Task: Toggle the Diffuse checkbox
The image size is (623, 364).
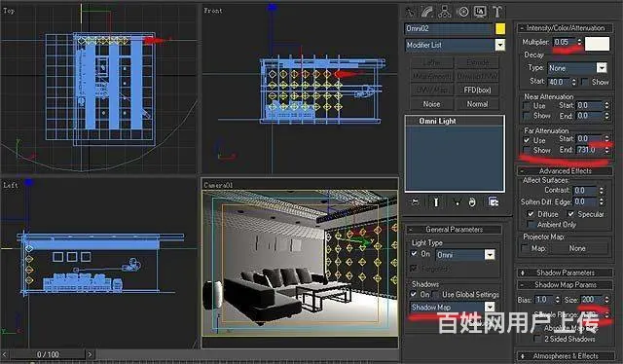Action: coord(531,214)
